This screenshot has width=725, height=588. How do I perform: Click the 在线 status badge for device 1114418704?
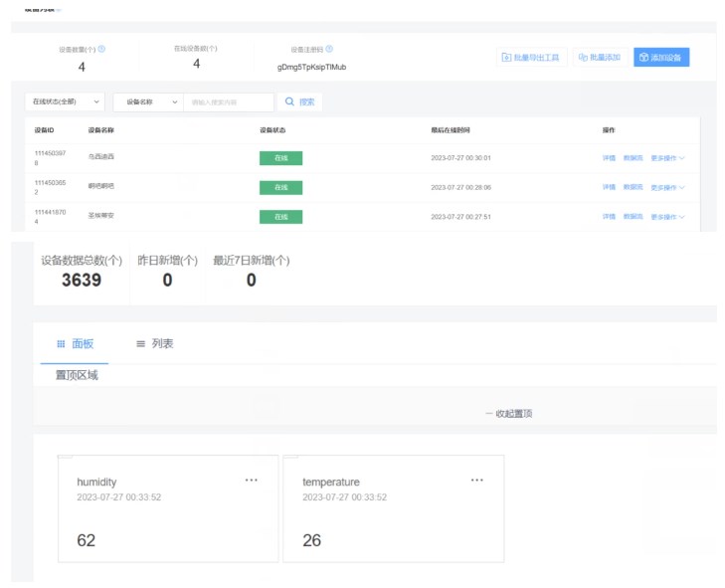pyautogui.click(x=281, y=217)
